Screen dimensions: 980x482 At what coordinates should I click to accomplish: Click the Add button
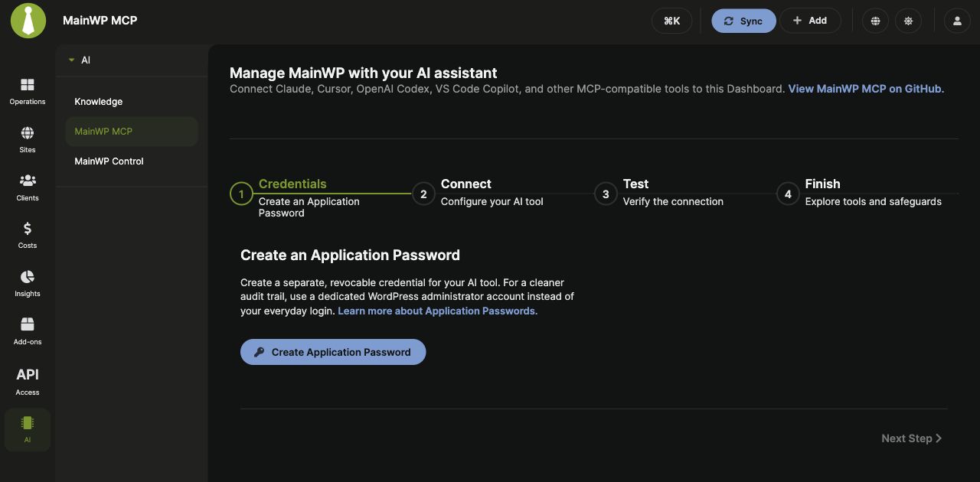tap(810, 21)
